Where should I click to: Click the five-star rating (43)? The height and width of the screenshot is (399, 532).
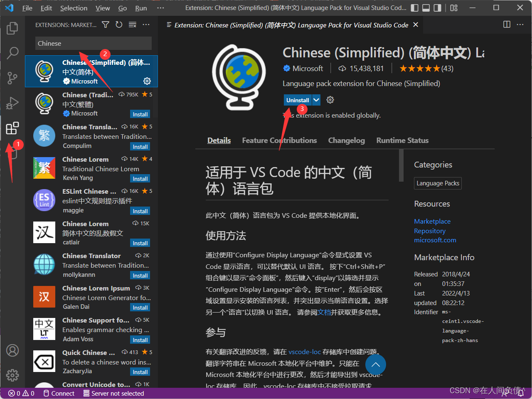426,69
